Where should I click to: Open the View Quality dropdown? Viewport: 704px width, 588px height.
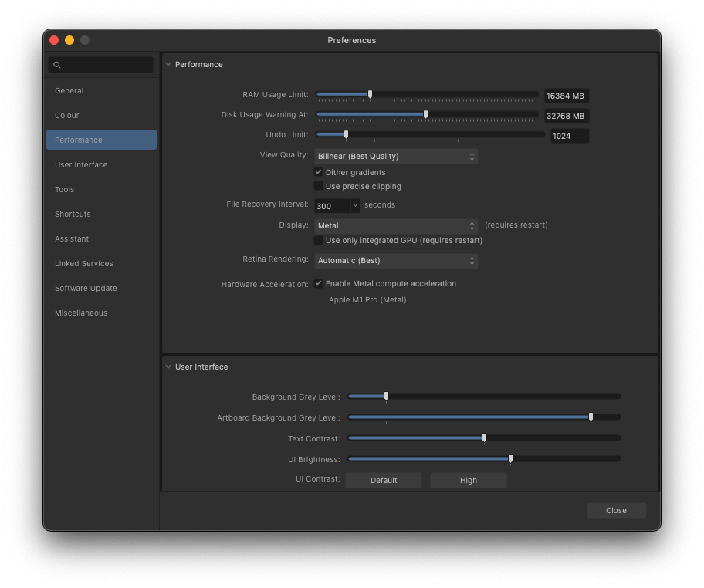click(x=396, y=156)
